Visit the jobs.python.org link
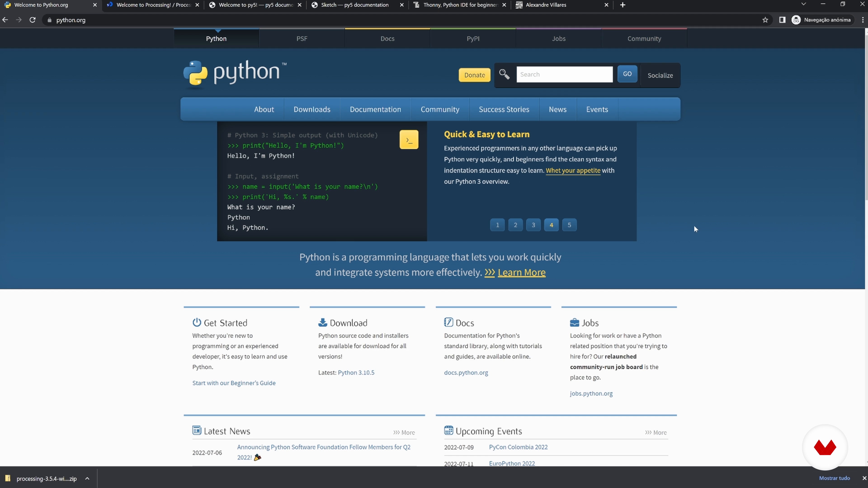Viewport: 868px width, 488px height. [x=591, y=393]
